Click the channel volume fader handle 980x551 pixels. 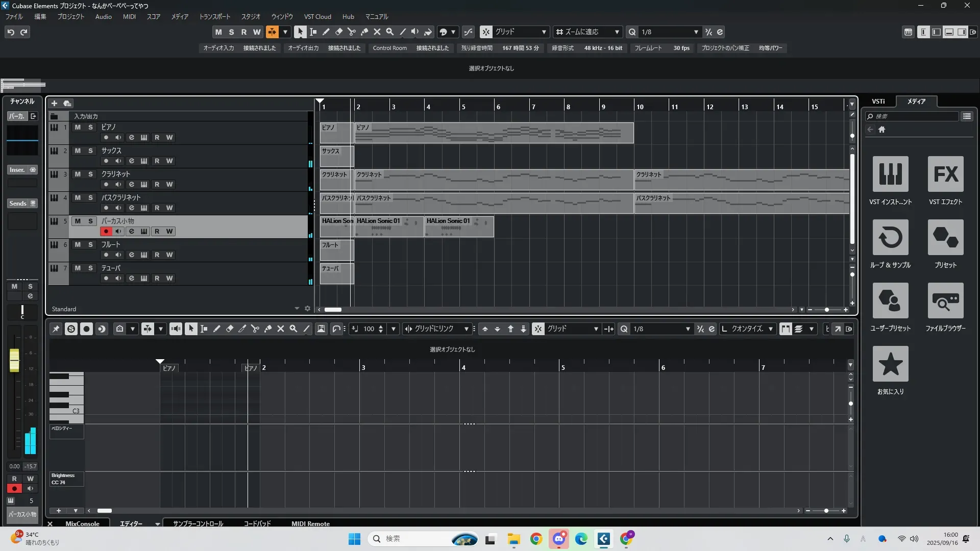14,360
